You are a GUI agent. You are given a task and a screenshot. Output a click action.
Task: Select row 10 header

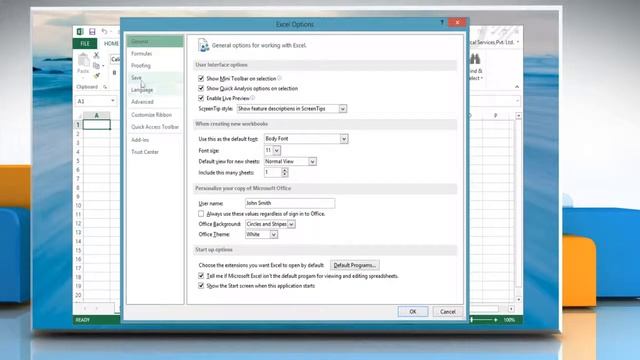(x=78, y=205)
